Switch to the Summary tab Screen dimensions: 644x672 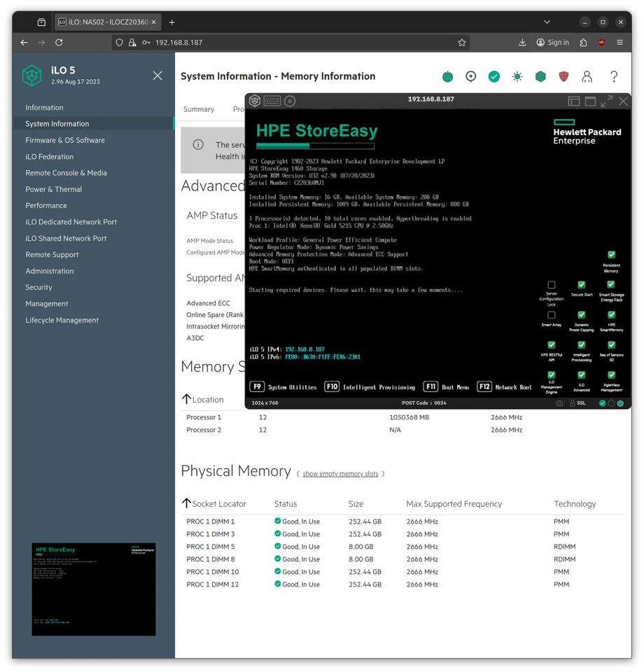[x=199, y=109]
